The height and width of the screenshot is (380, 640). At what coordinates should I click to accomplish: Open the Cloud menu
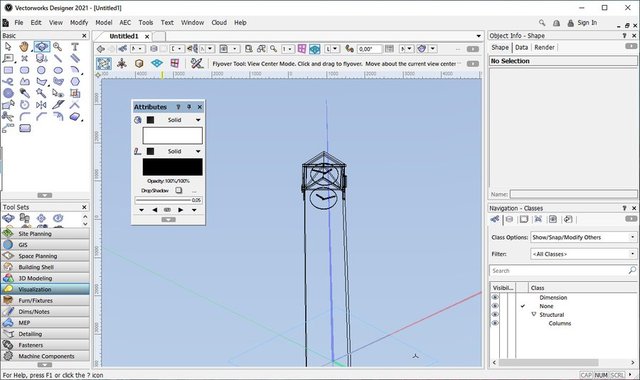(x=219, y=22)
